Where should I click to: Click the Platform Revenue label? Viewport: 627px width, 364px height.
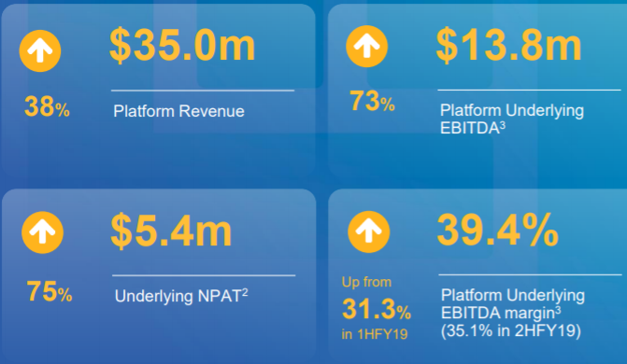[178, 111]
